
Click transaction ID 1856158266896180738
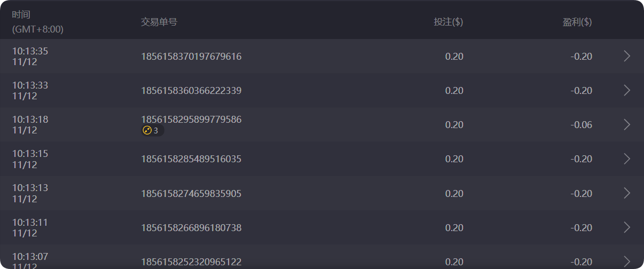(x=191, y=228)
